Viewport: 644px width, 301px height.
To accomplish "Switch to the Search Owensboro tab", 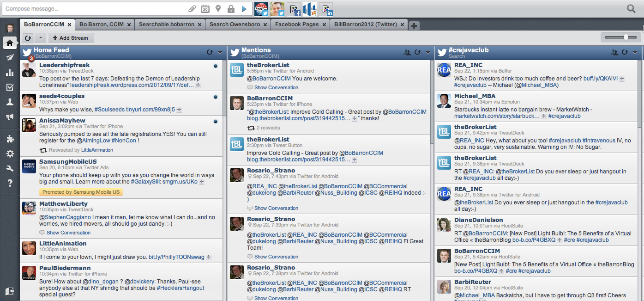I will (x=235, y=25).
